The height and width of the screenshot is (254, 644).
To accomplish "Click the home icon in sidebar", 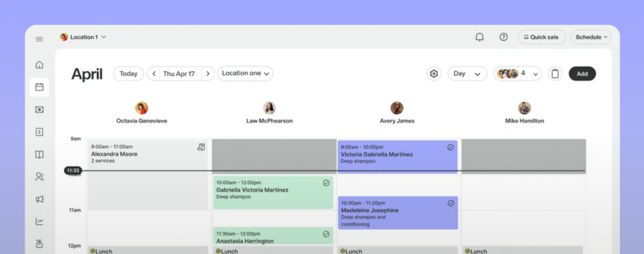I will pyautogui.click(x=39, y=64).
